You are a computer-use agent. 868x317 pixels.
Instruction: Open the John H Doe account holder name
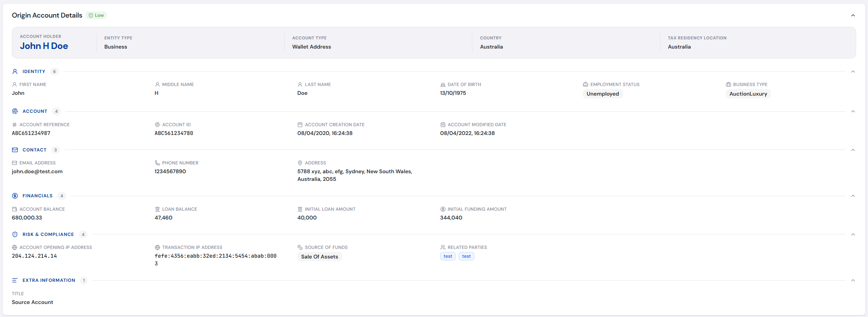(44, 46)
